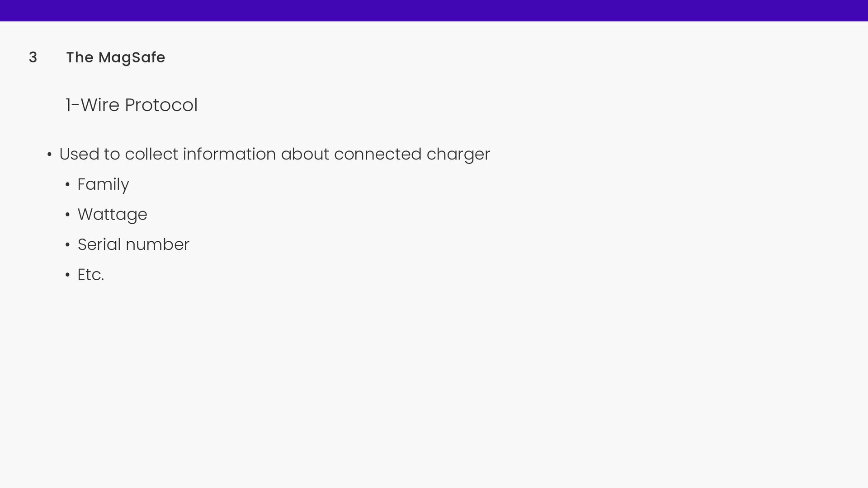Click the word number in Serial number
868x488 pixels.
(x=157, y=244)
